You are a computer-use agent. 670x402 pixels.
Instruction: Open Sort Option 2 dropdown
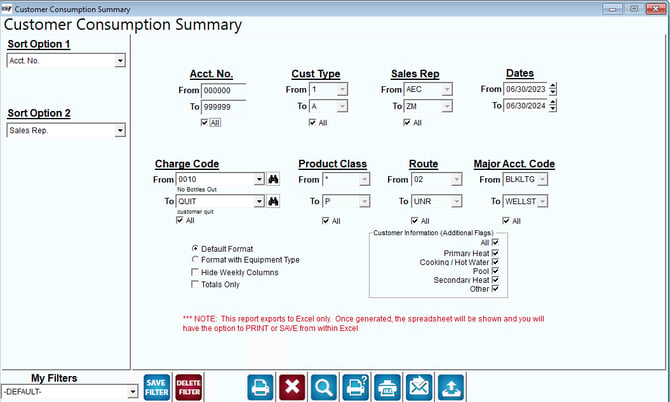click(x=120, y=130)
